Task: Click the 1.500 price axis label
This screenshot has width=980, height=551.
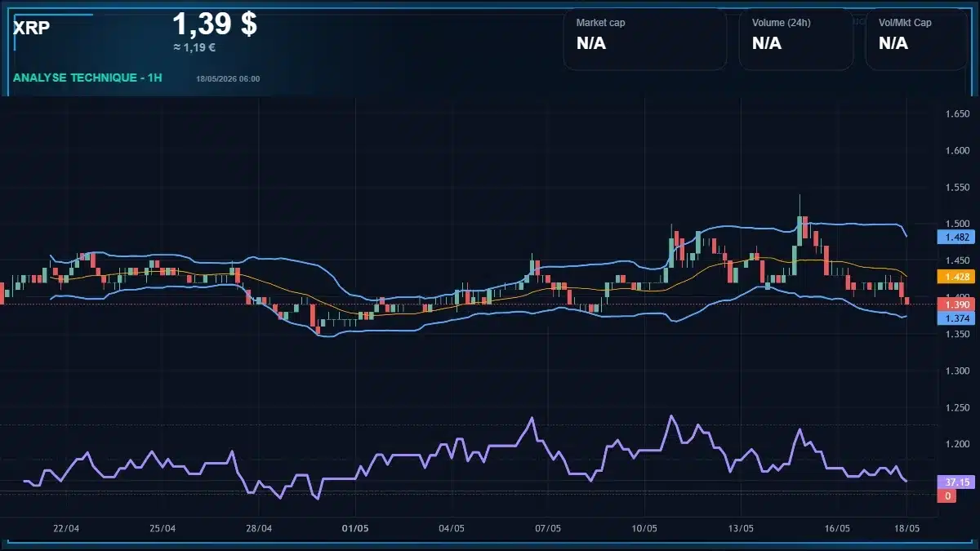Action: point(957,224)
